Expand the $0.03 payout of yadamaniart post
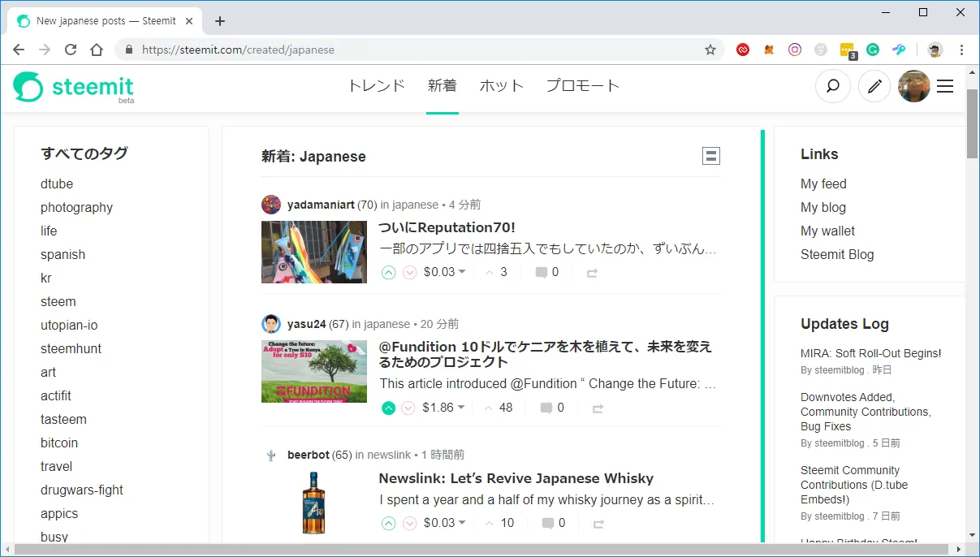Image resolution: width=980 pixels, height=557 pixels. pyautogui.click(x=445, y=272)
